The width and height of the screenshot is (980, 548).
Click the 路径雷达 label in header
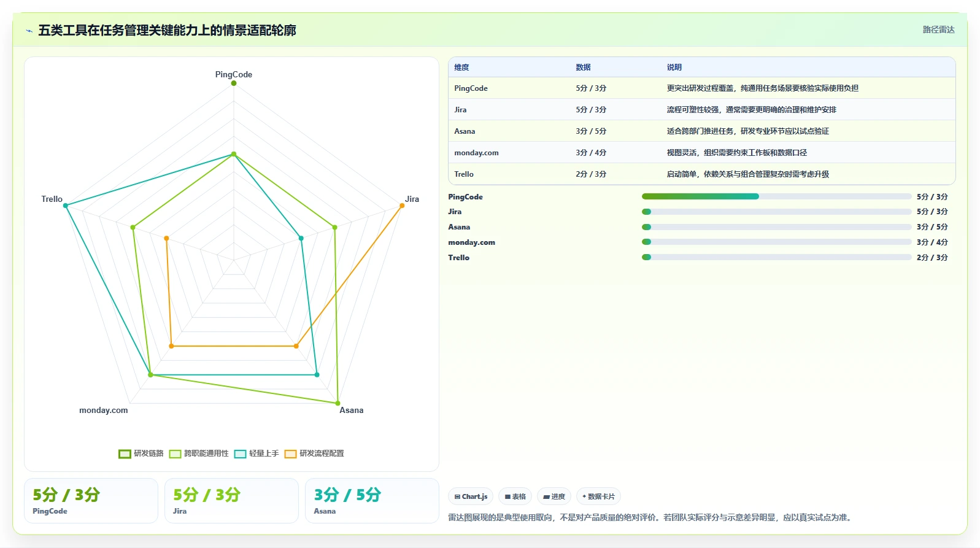coord(939,29)
